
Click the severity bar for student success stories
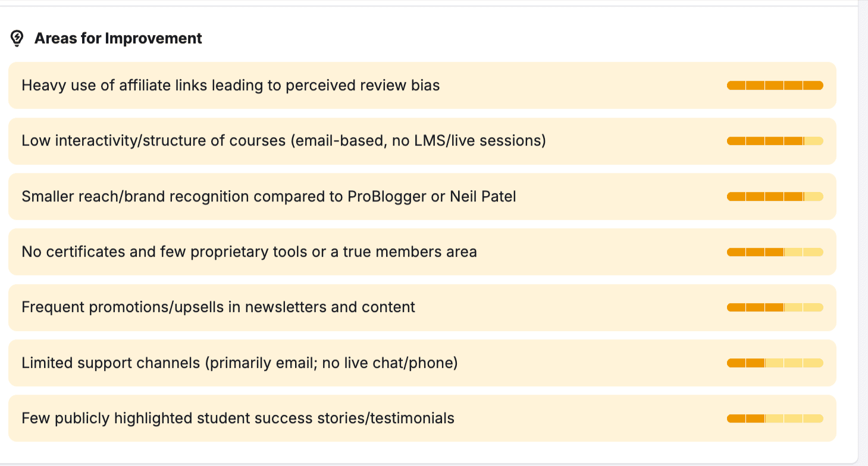coord(775,418)
